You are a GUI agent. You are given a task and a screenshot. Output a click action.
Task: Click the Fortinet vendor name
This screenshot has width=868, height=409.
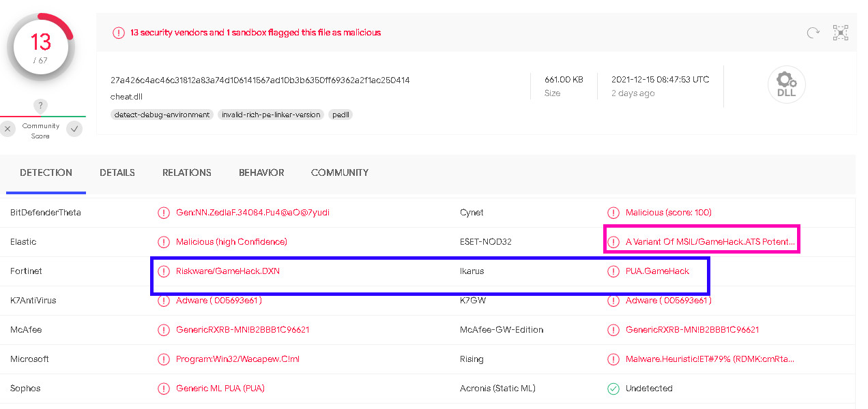(26, 271)
